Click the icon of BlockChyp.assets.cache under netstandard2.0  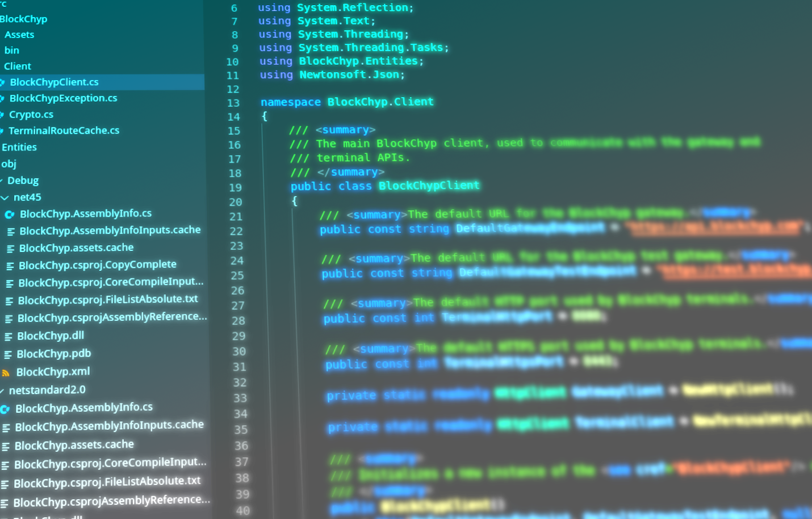point(6,447)
